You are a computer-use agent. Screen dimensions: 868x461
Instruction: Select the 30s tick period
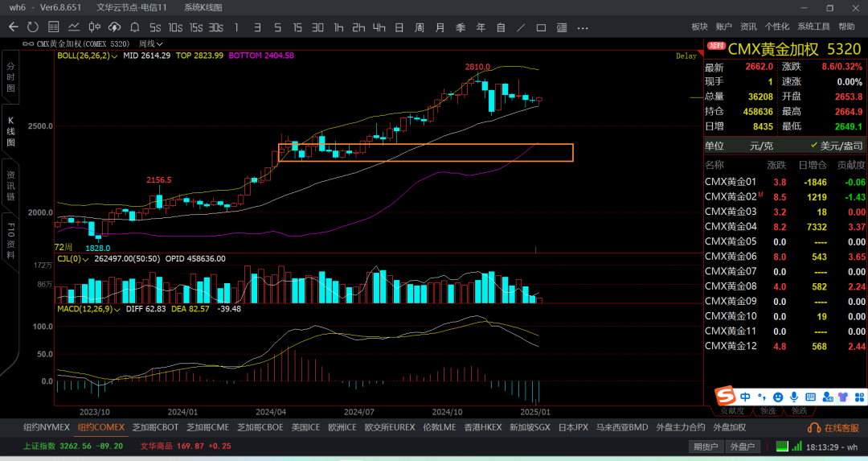coord(216,27)
